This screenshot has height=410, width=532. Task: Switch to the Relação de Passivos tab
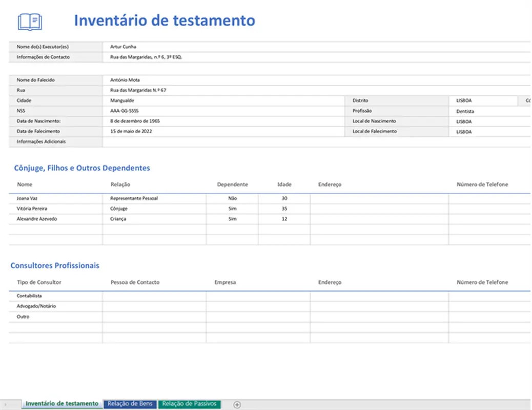(x=190, y=404)
